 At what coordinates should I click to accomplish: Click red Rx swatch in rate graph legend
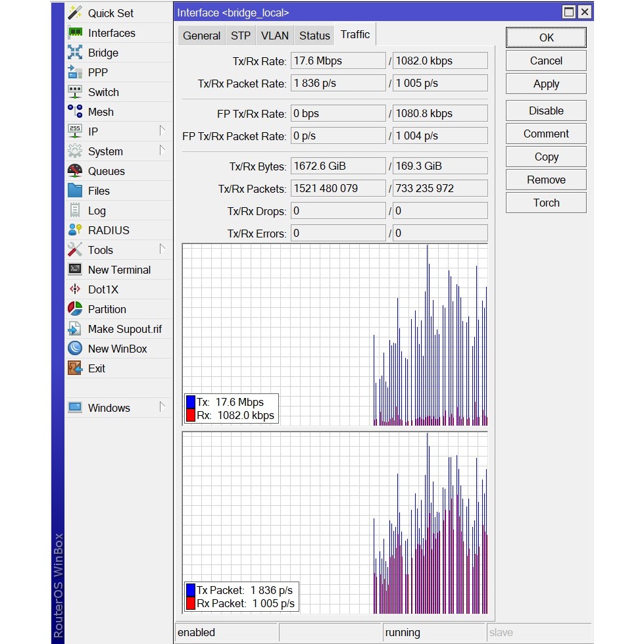191,415
